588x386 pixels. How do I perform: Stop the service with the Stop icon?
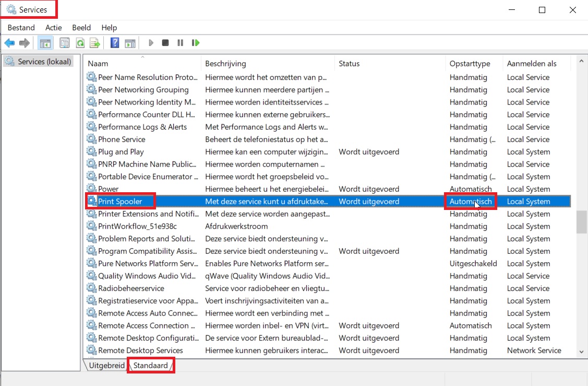click(165, 43)
